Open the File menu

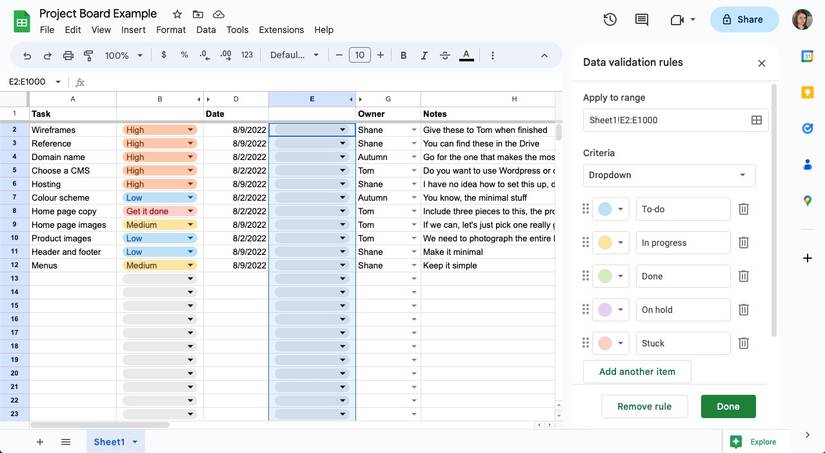47,30
